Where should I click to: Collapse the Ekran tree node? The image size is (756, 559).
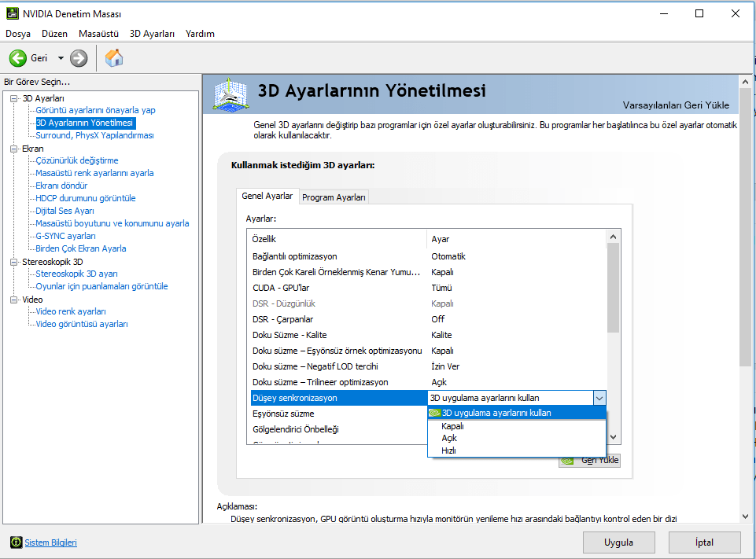pos(14,149)
